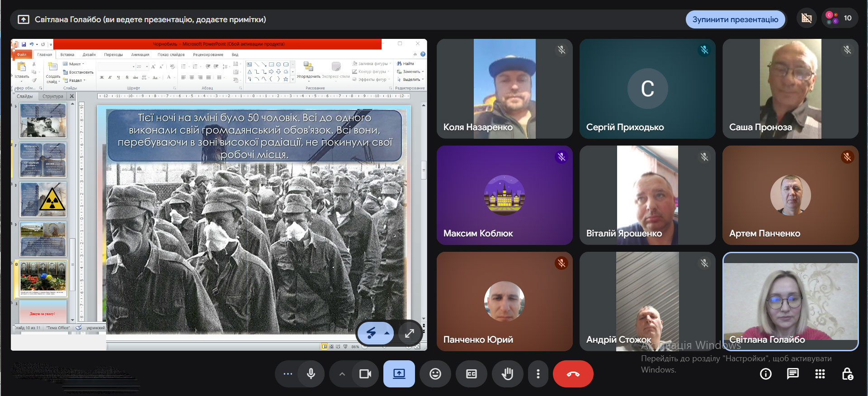Image resolution: width=868 pixels, height=396 pixels.
Task: Open the host controls lock icon
Action: pos(847,374)
